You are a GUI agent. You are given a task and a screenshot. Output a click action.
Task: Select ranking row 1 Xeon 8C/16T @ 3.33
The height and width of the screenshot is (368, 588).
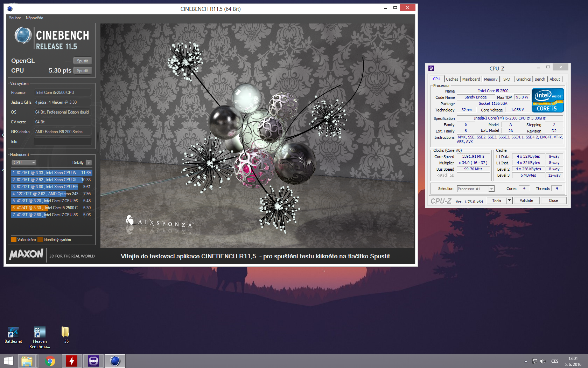tap(52, 173)
